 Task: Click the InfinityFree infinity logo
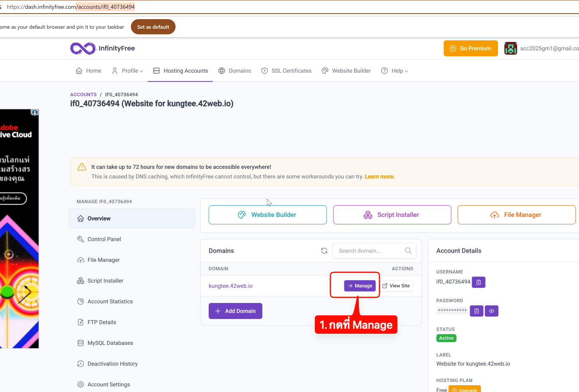coord(83,48)
